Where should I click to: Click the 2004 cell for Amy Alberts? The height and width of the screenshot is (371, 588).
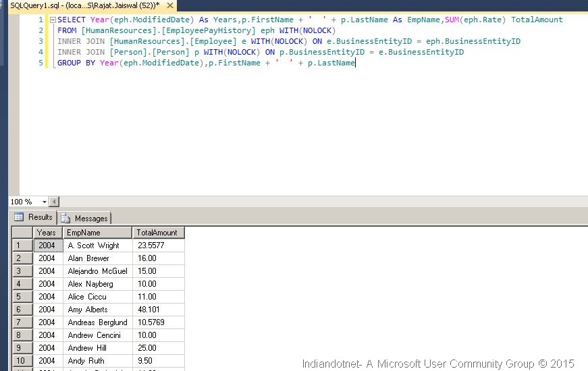click(x=48, y=309)
